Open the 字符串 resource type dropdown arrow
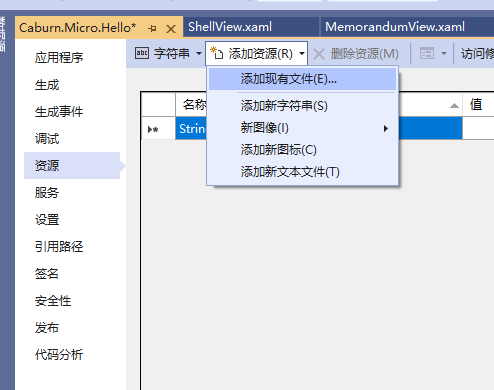 (x=199, y=53)
